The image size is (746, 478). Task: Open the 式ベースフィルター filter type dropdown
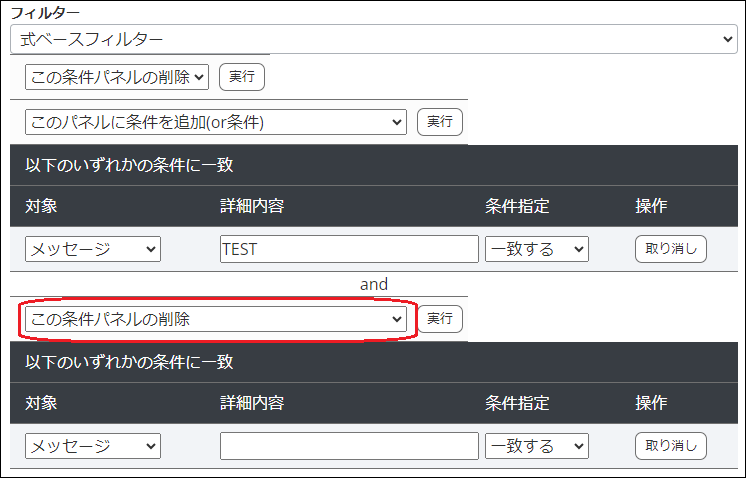(373, 40)
